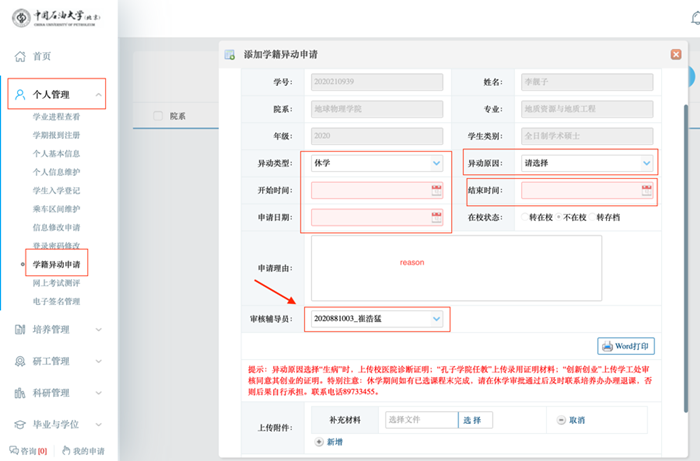Click the Word打印 button
This screenshot has width=700, height=461.
point(625,346)
